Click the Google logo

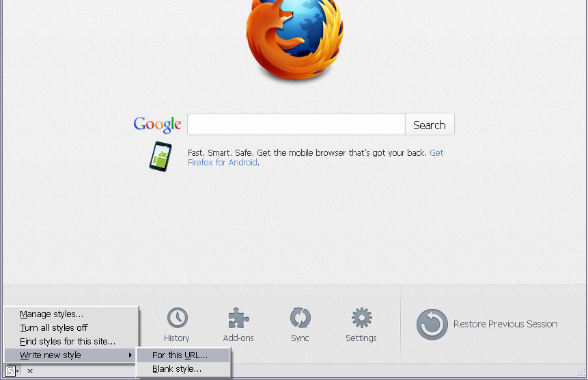[x=157, y=124]
